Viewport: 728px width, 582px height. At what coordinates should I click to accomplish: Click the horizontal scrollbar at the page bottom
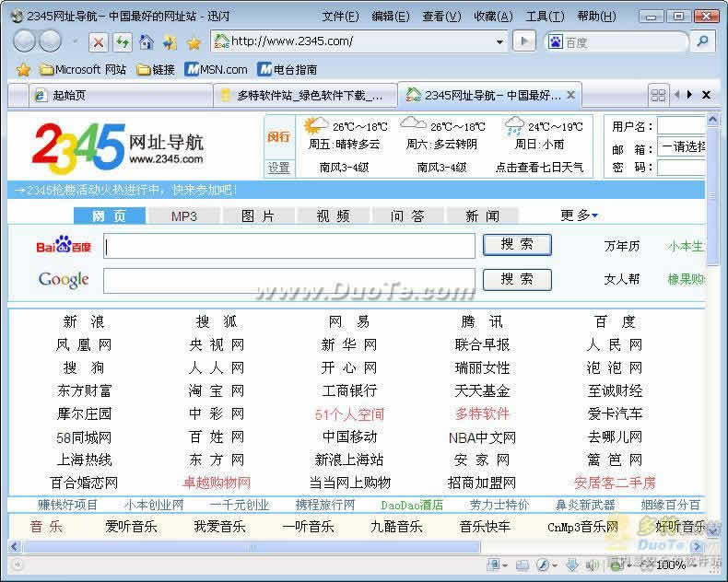(x=276, y=547)
